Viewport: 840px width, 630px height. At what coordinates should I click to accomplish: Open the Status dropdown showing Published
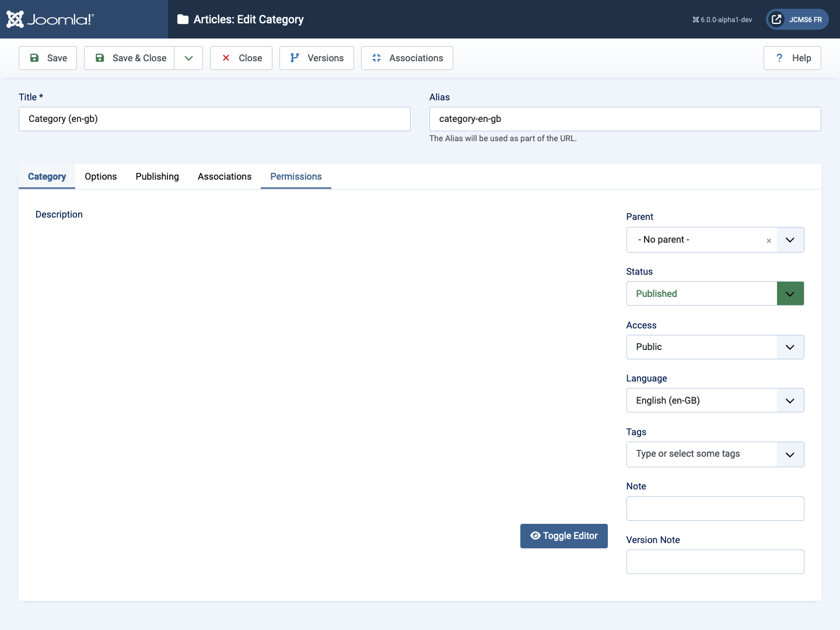click(715, 293)
